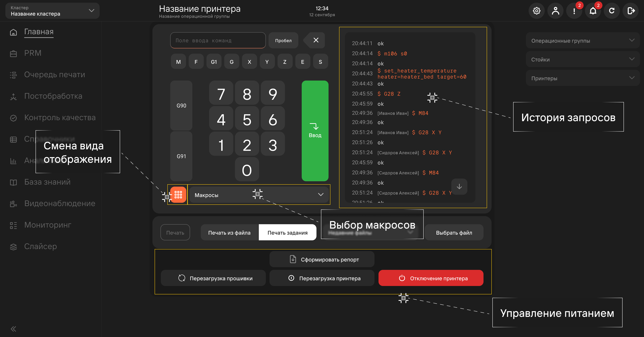
Task: Click the M command key
Action: click(178, 62)
